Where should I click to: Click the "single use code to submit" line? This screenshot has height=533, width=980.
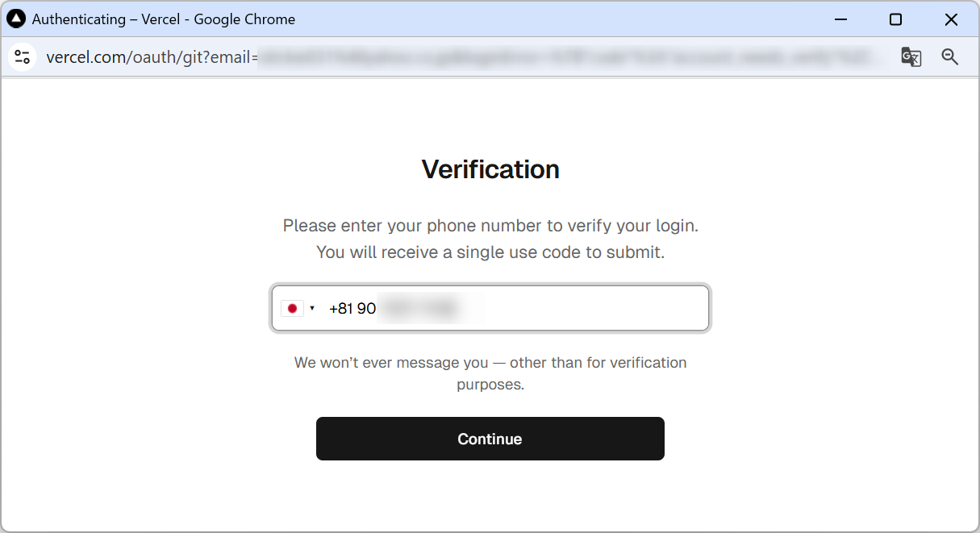pyautogui.click(x=490, y=252)
